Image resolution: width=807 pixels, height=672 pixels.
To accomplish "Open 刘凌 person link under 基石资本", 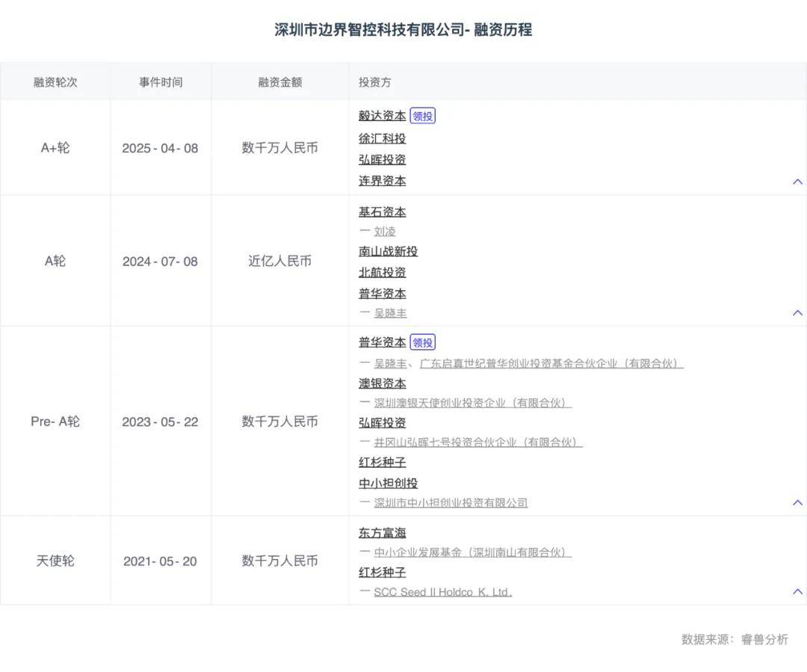I will click(x=385, y=232).
